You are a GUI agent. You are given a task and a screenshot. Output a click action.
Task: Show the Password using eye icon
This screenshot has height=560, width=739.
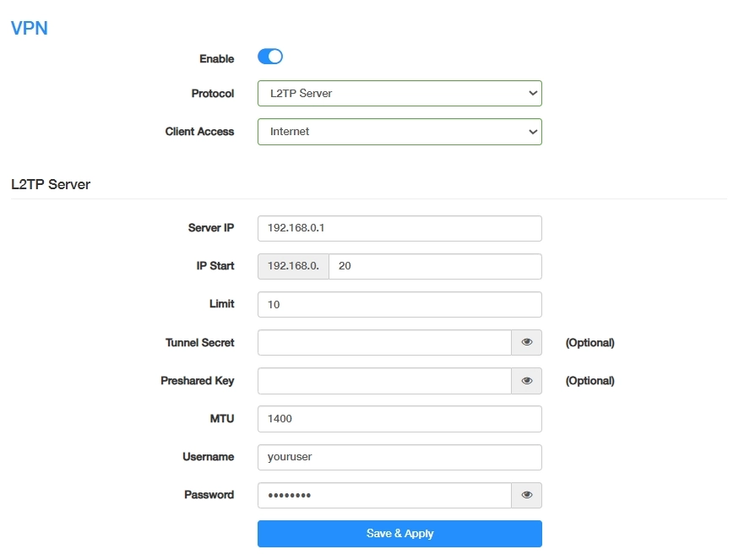(526, 495)
